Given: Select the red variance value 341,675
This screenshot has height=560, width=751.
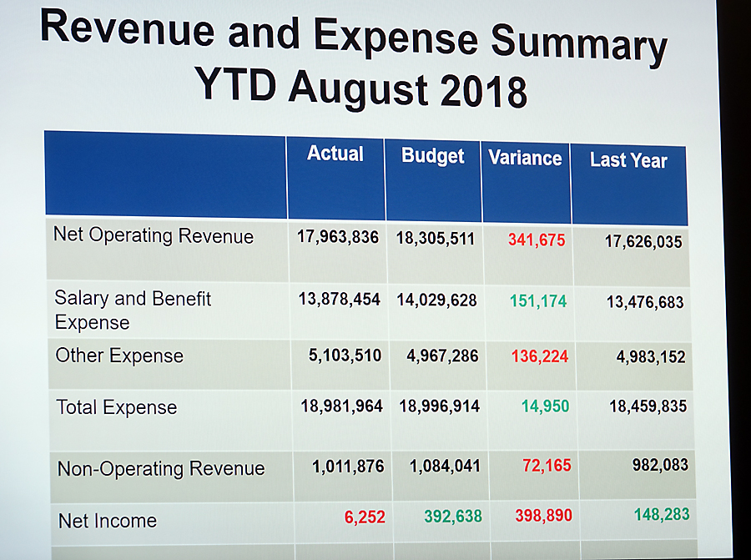Looking at the screenshot, I should click(537, 240).
